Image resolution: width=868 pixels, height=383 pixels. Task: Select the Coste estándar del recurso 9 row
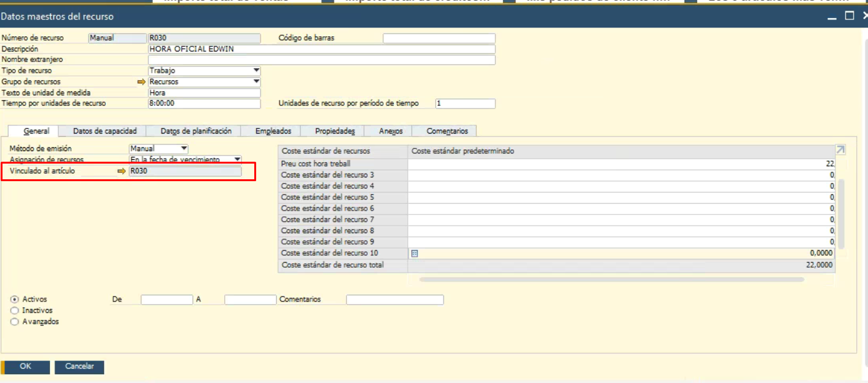(x=556, y=242)
